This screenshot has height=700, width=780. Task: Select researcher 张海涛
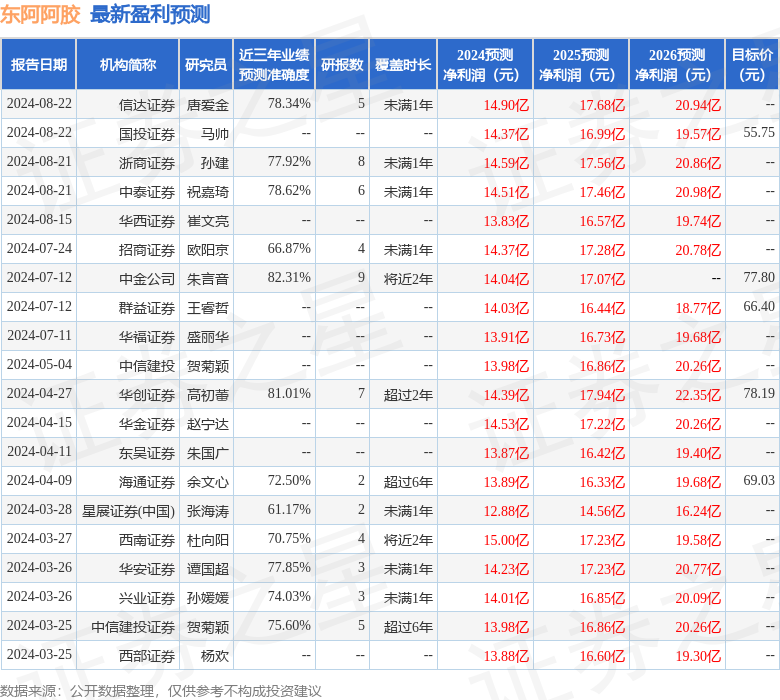point(208,511)
